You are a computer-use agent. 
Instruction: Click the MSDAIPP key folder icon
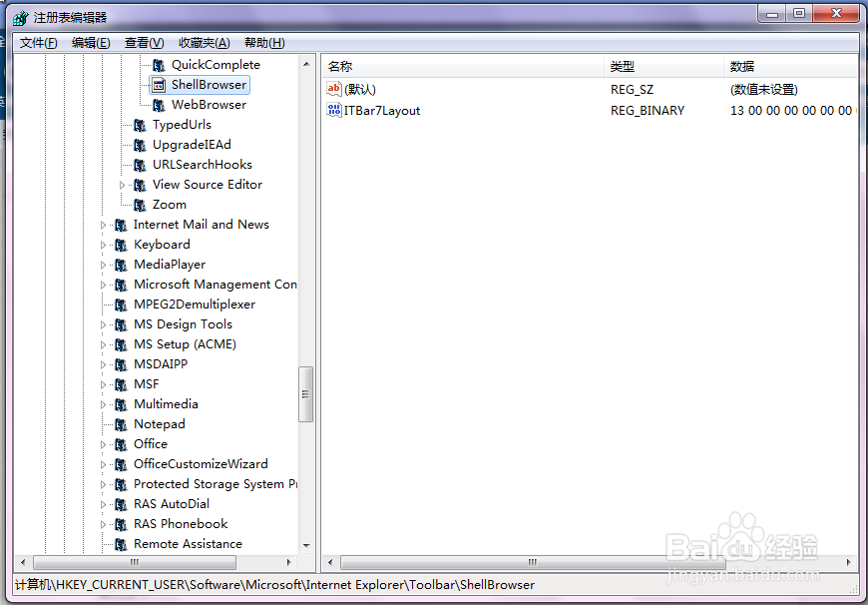tap(122, 364)
